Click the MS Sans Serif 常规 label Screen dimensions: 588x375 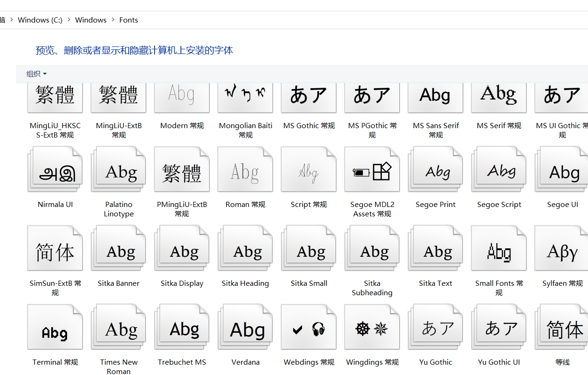coord(436,130)
